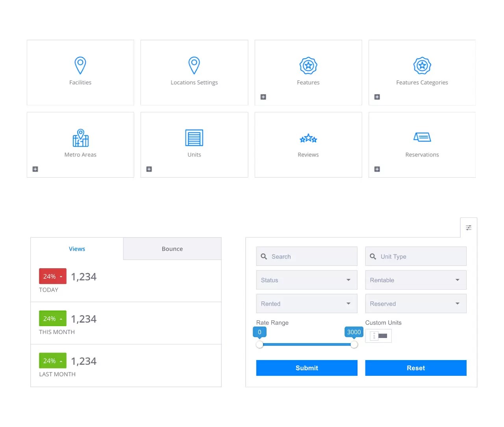This screenshot has width=504, height=427.
Task: Click the plus badge on the Features tile
Action: 263,97
